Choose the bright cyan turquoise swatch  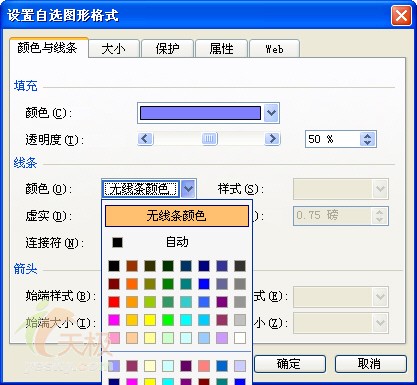186,320
